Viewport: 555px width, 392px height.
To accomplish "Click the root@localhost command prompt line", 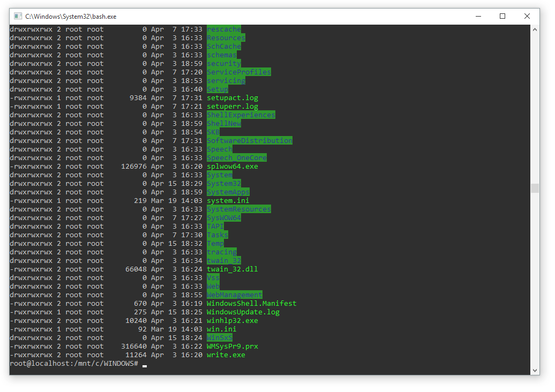I will coord(74,364).
